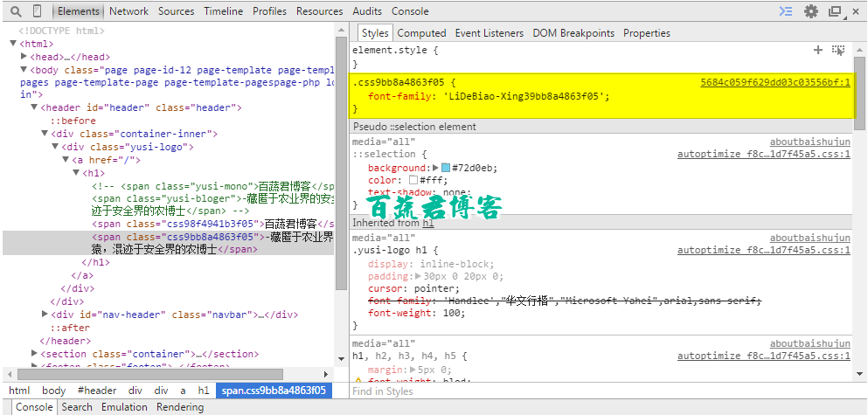Select body in breadcrumb bar

pos(53,391)
